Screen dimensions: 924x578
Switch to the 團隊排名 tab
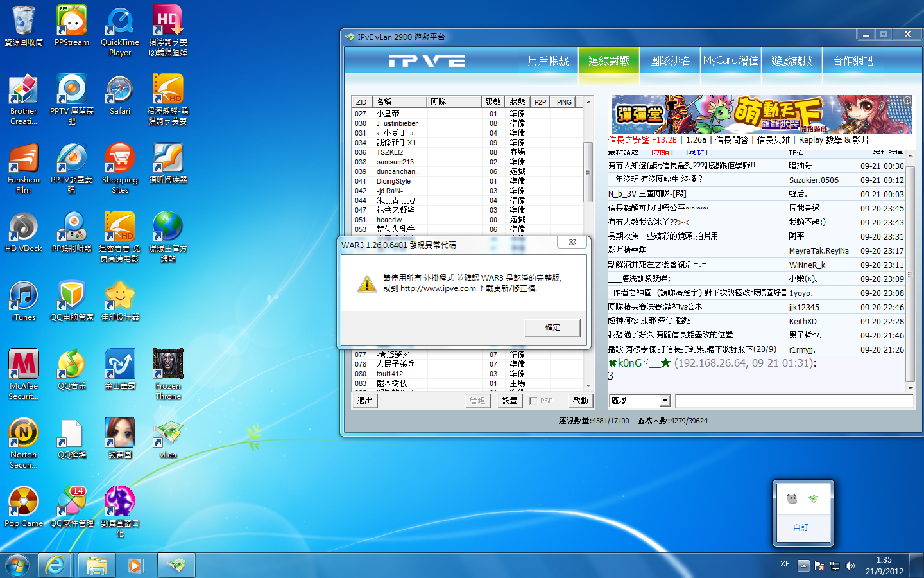[x=670, y=61]
